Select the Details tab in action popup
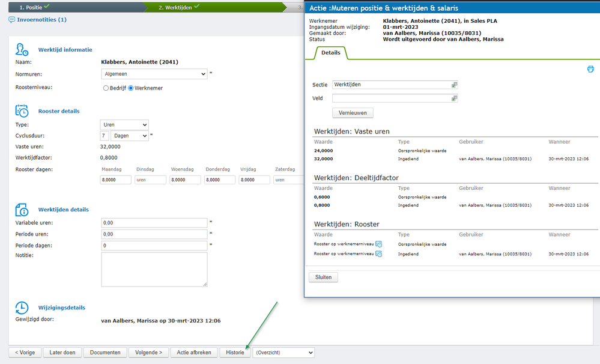 pyautogui.click(x=330, y=53)
